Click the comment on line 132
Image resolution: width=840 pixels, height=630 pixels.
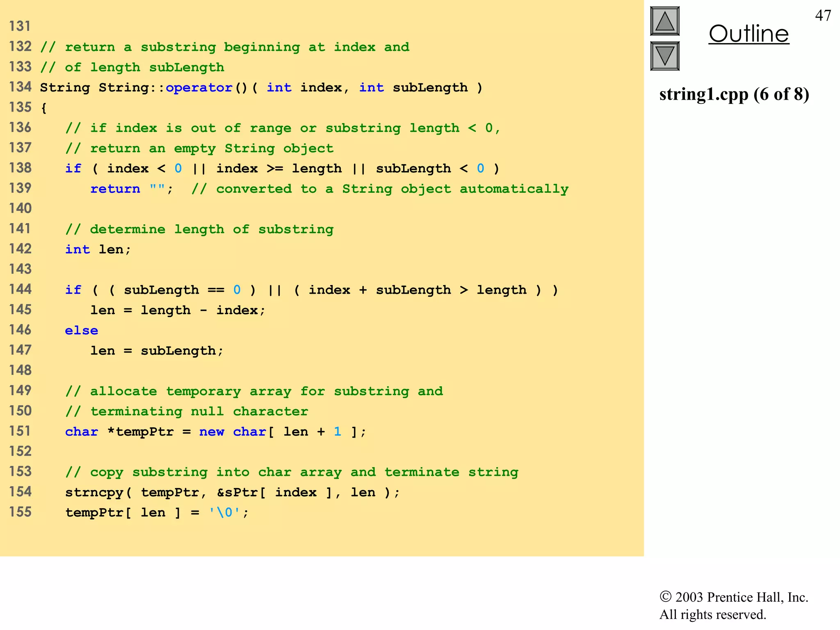click(x=225, y=47)
